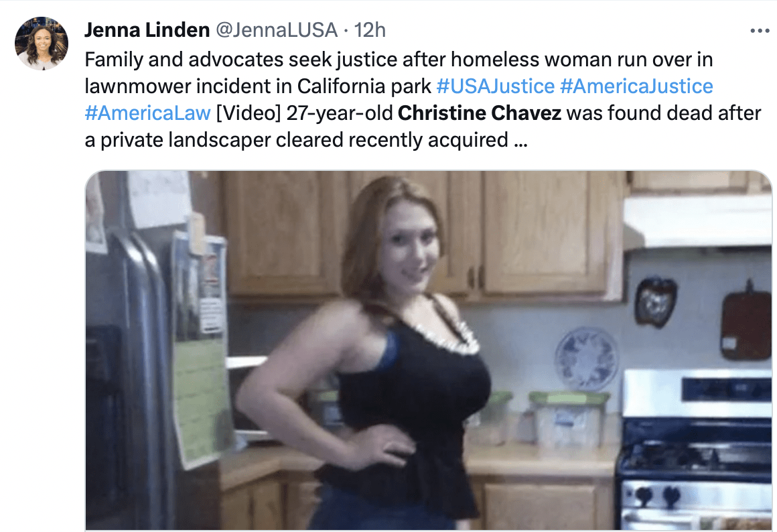Open the #AmericaLaw hashtag
Screen dimensions: 777x532
point(147,113)
